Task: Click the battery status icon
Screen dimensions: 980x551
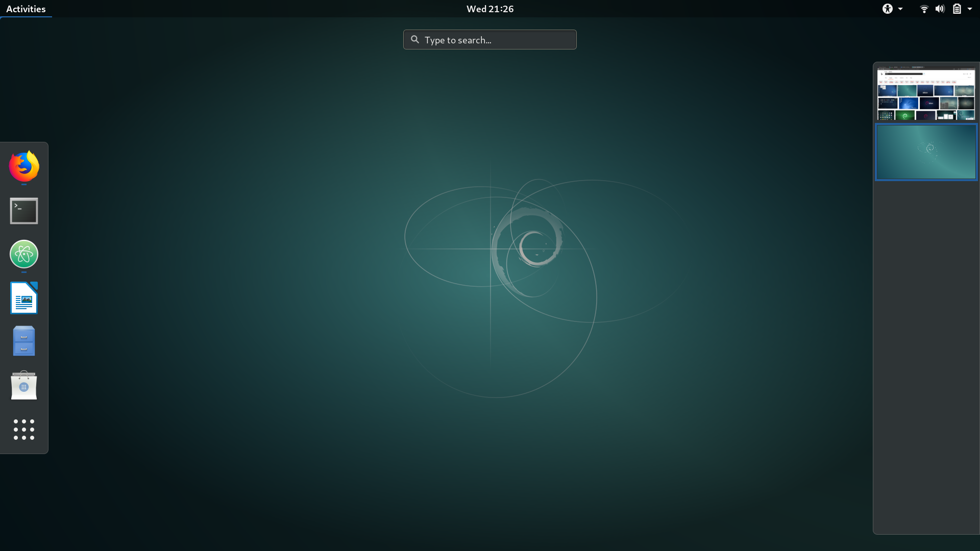Action: [957, 9]
